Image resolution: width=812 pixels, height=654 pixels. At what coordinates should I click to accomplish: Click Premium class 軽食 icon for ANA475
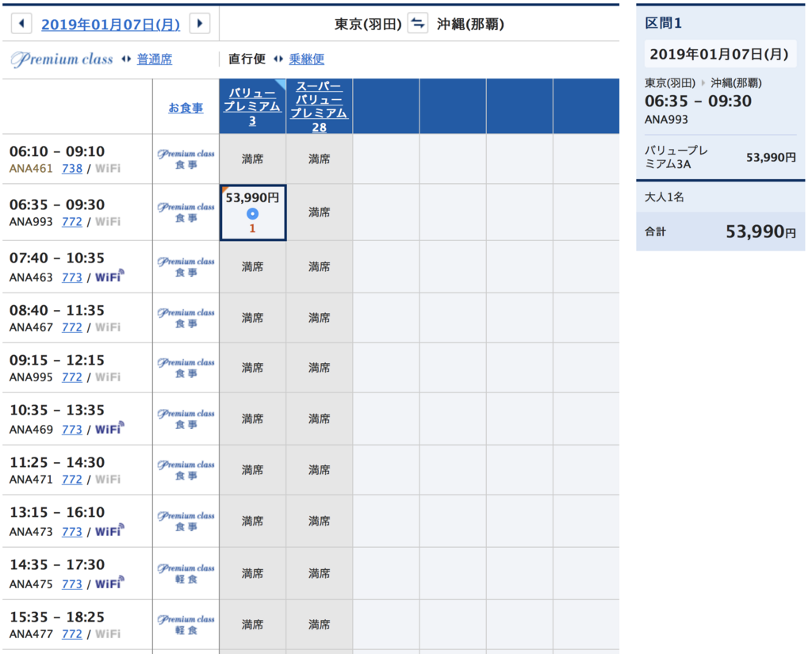pos(186,573)
